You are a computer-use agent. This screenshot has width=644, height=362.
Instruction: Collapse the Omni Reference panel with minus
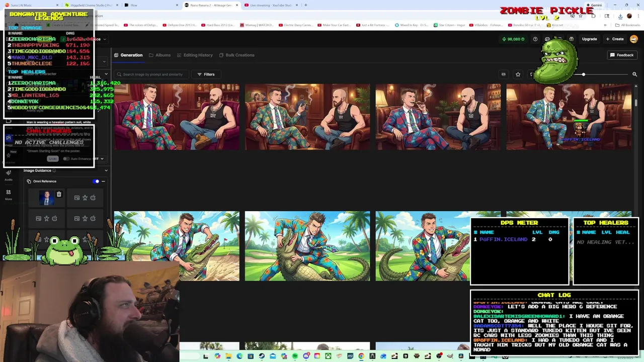[103, 181]
